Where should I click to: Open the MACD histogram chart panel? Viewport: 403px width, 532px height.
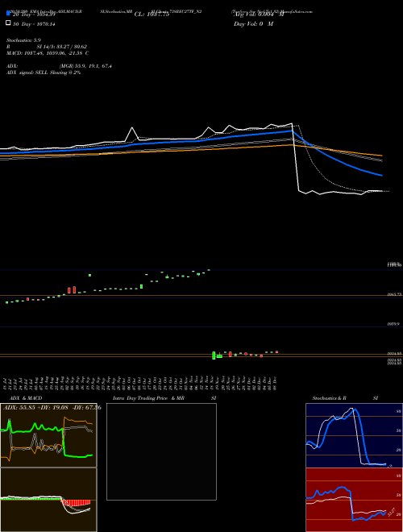click(48, 500)
